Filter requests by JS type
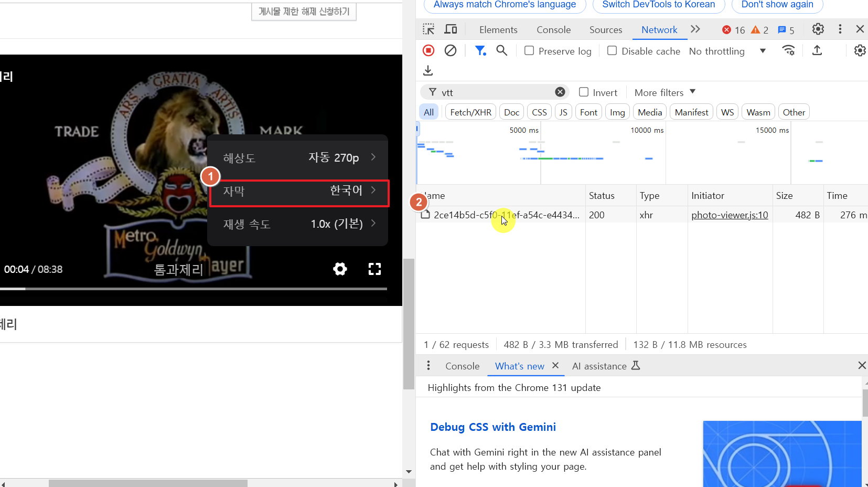 (x=563, y=112)
